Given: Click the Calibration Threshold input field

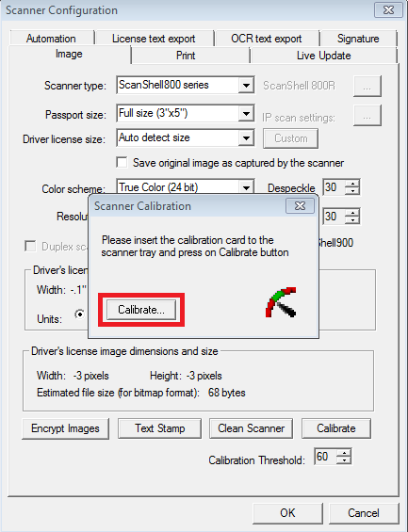Looking at the screenshot, I should coord(325,457).
